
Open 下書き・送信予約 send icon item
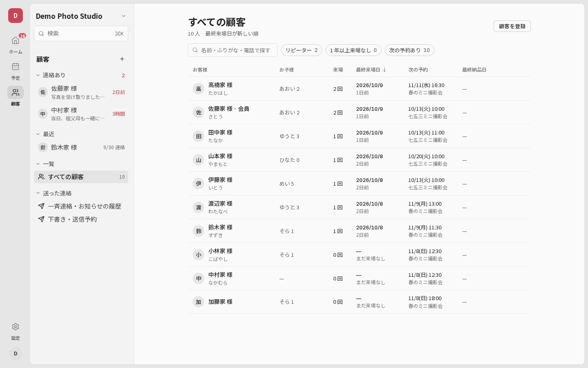point(81,219)
